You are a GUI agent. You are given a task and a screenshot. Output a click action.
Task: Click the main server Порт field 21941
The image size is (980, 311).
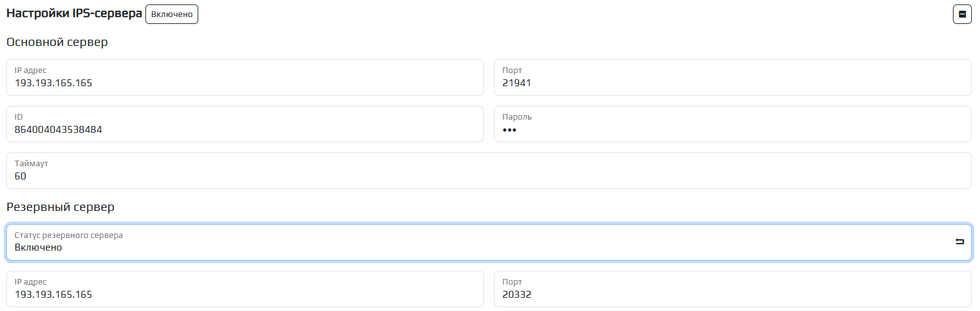pos(732,77)
